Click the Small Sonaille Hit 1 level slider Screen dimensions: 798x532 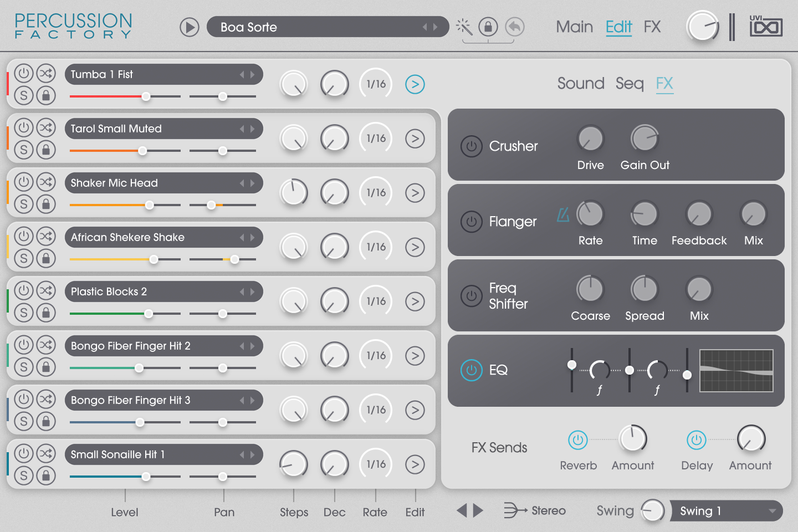pyautogui.click(x=125, y=477)
